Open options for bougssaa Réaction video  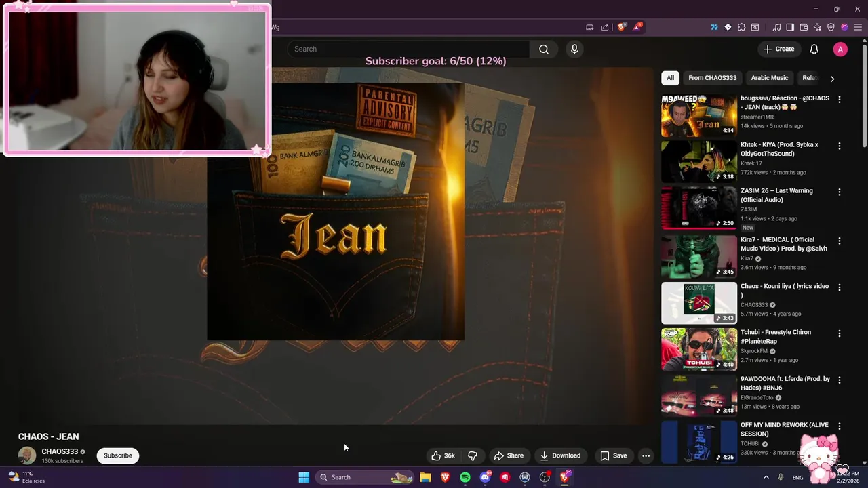840,100
